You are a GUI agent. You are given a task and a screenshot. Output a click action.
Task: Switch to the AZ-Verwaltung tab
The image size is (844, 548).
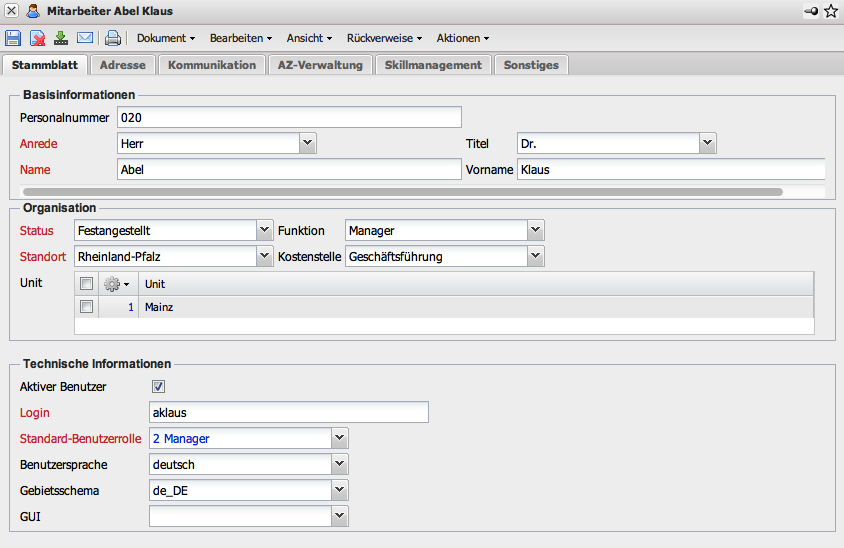[x=319, y=65]
